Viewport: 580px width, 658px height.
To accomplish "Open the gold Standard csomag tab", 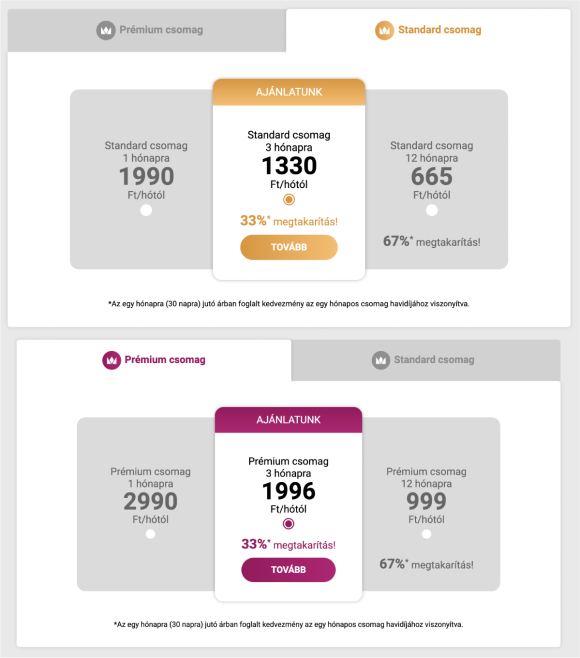I will pos(428,30).
